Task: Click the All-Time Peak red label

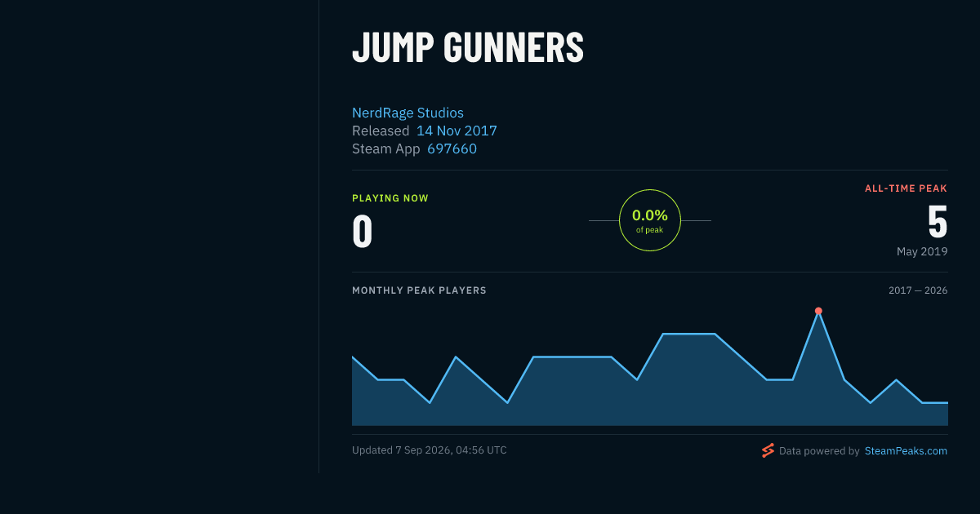Action: tap(906, 188)
